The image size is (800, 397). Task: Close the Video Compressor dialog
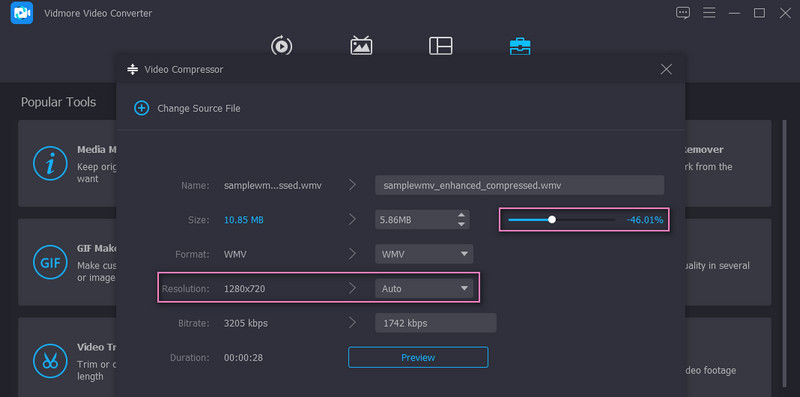click(666, 69)
